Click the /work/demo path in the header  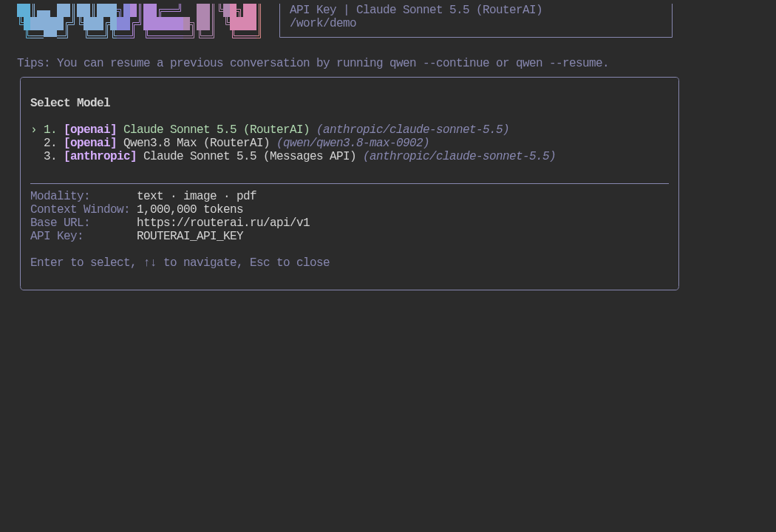coord(323,23)
